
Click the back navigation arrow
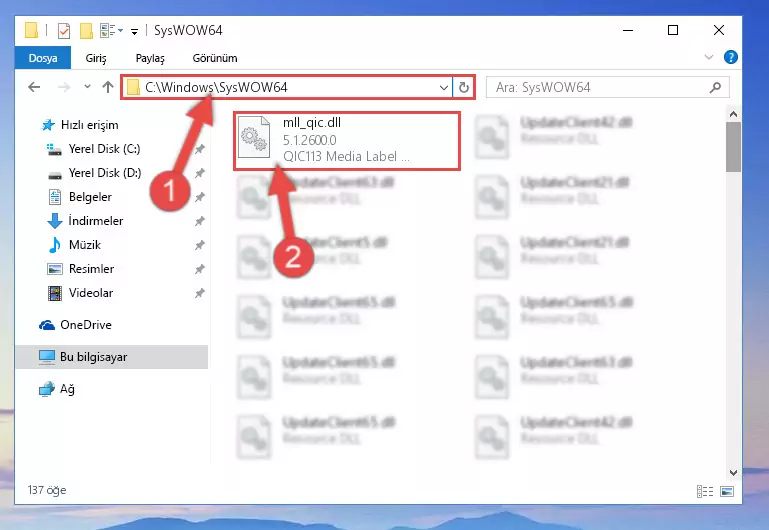point(34,87)
